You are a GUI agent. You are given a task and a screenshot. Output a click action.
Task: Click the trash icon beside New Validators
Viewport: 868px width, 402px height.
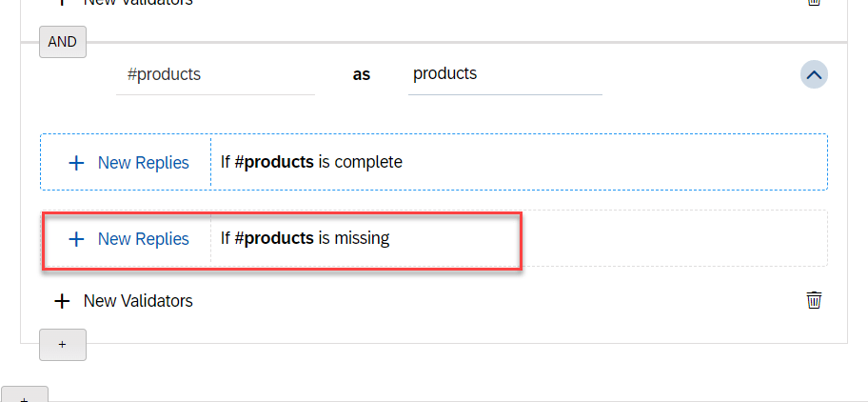[x=814, y=301]
